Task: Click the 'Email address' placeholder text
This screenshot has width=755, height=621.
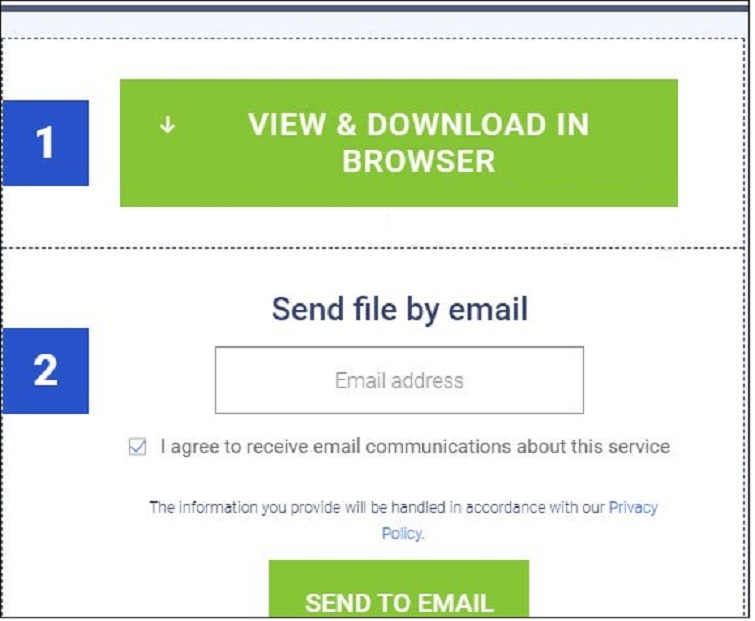Action: point(399,381)
